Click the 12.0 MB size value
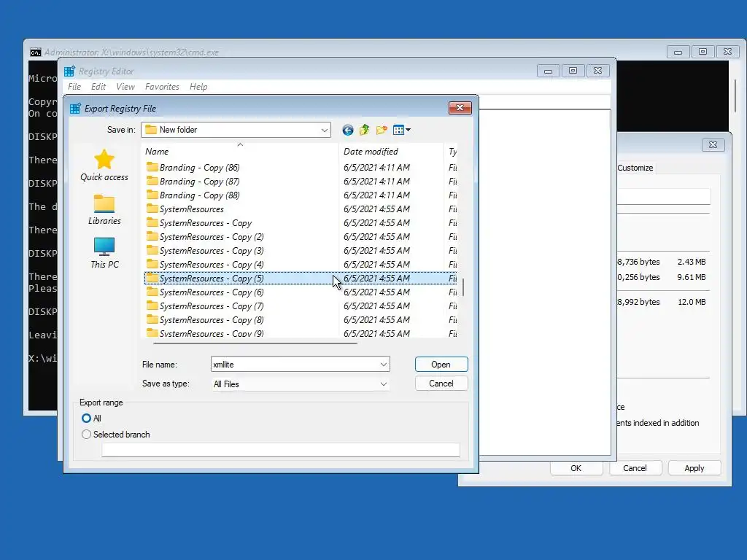 pos(692,302)
